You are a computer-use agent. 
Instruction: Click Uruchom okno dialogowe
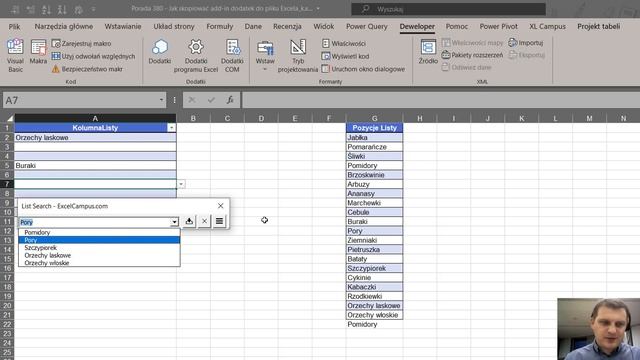(x=363, y=69)
